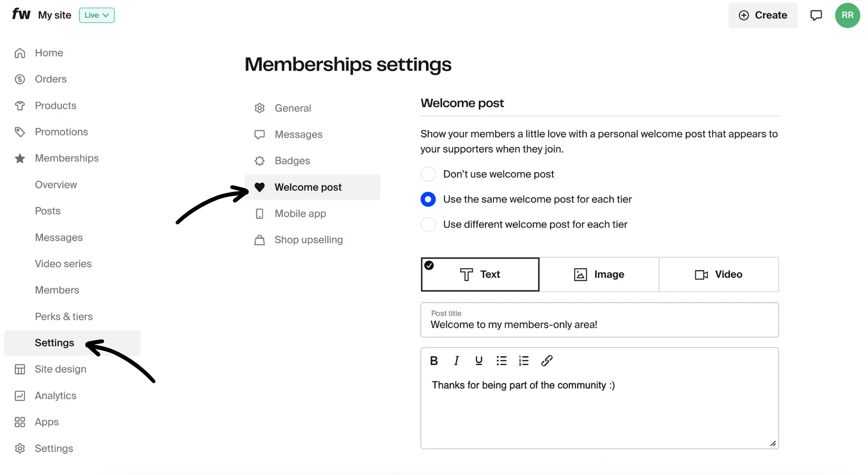Open the messages chat bubble icon
The height and width of the screenshot is (475, 868).
pyautogui.click(x=816, y=15)
